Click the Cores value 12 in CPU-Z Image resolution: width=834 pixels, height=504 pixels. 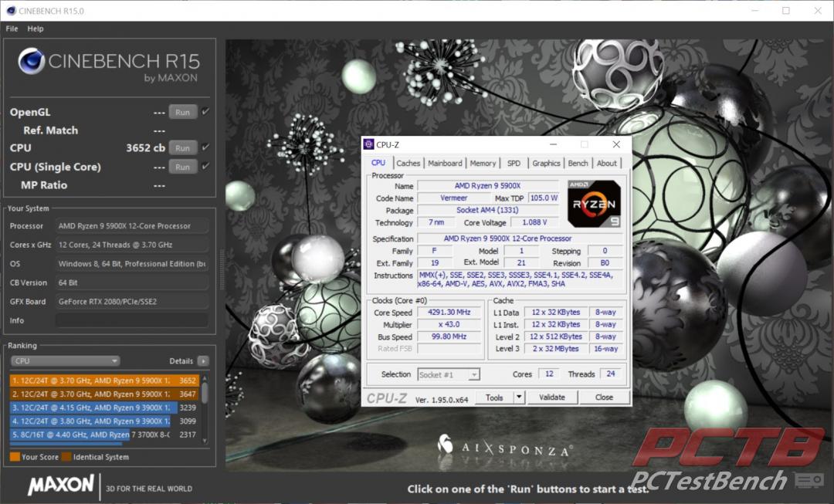pyautogui.click(x=550, y=374)
